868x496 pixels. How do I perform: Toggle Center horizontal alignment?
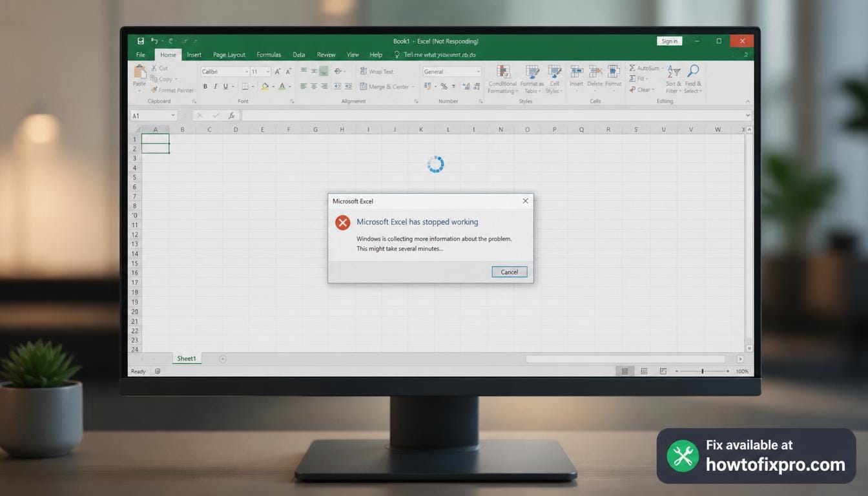coord(314,86)
